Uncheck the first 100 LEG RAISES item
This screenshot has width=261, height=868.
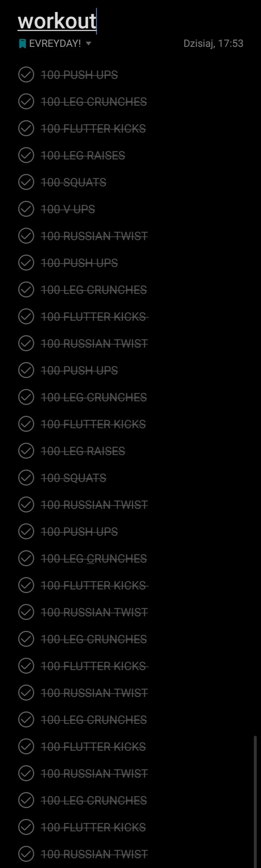click(26, 155)
